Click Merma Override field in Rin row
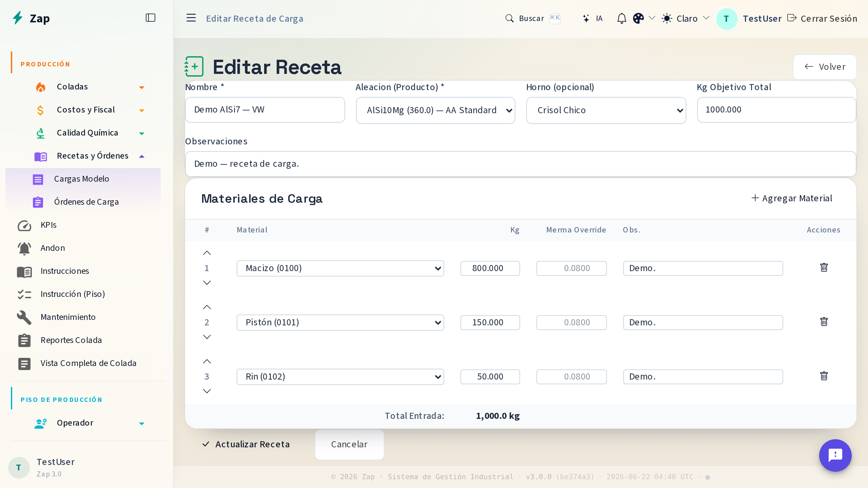Image resolution: width=868 pixels, height=488 pixels. pyautogui.click(x=571, y=377)
